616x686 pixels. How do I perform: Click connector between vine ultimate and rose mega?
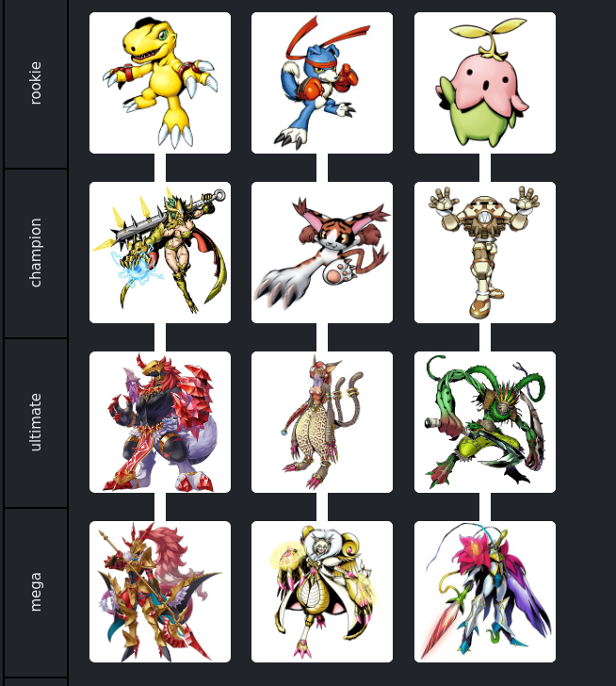485,507
